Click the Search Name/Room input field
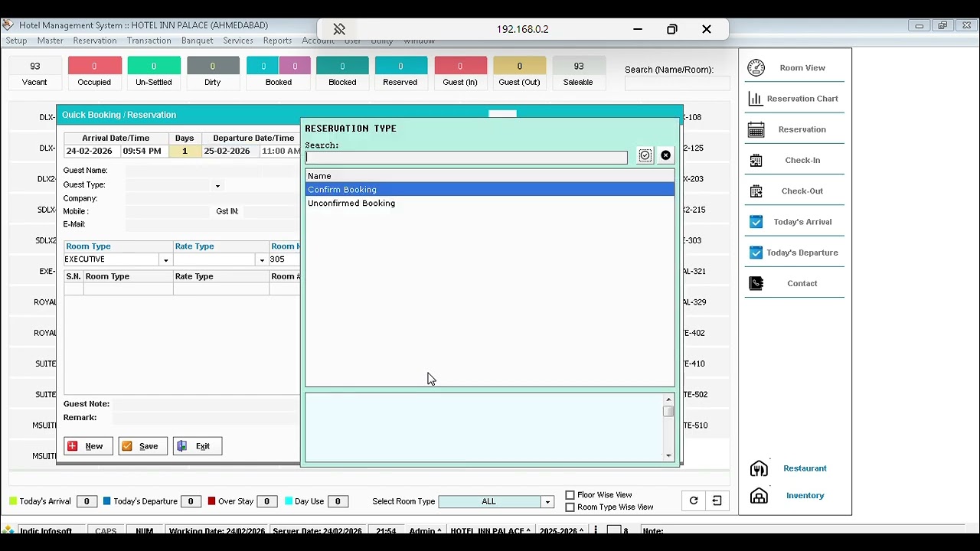Viewport: 980px width, 551px height. pos(677,83)
